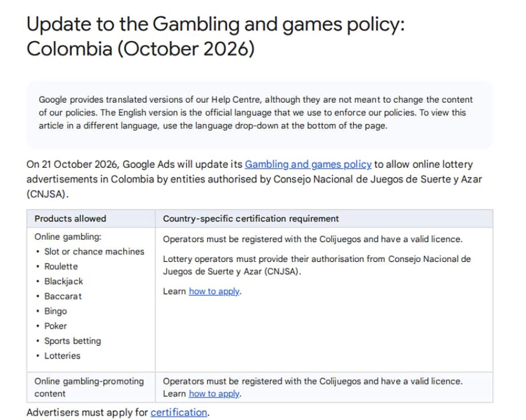526x420 pixels.
Task: Click the "Baccarat" list item
Action: tap(63, 296)
